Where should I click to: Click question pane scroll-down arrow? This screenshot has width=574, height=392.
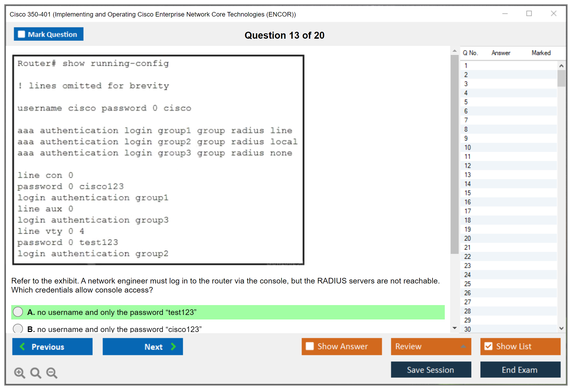(454, 328)
